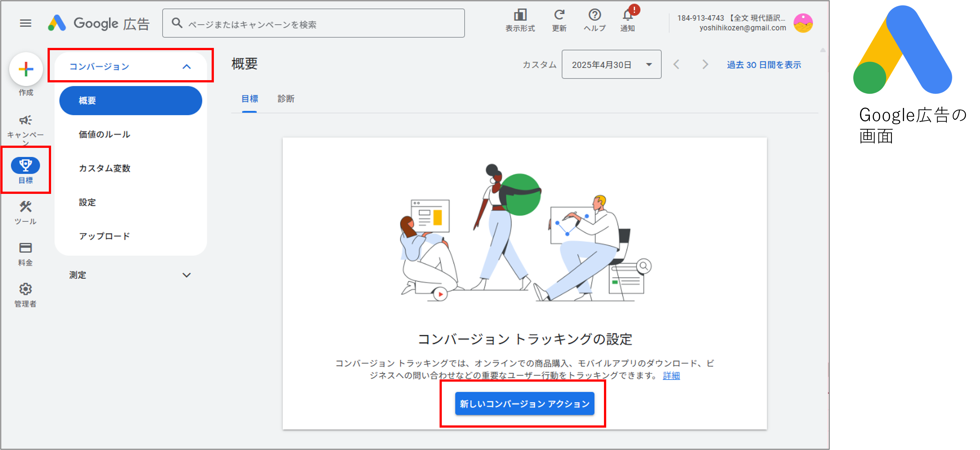Go to next date range arrow

pos(705,64)
